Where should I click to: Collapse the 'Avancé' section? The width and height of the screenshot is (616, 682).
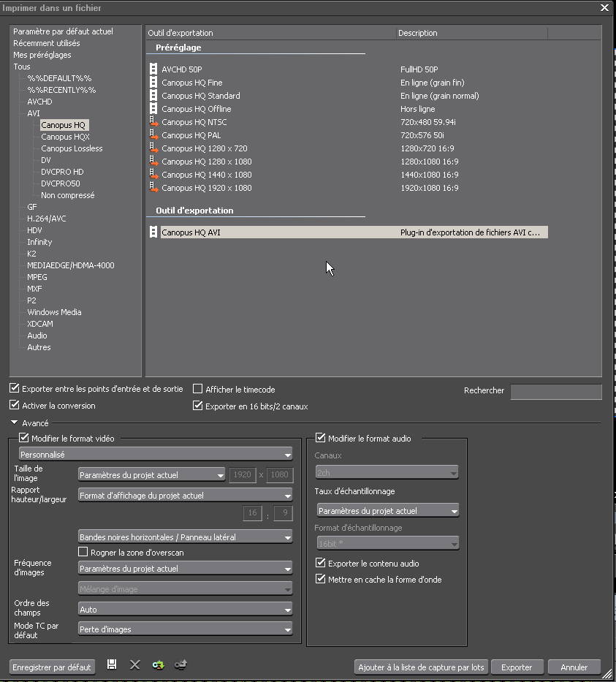15,423
